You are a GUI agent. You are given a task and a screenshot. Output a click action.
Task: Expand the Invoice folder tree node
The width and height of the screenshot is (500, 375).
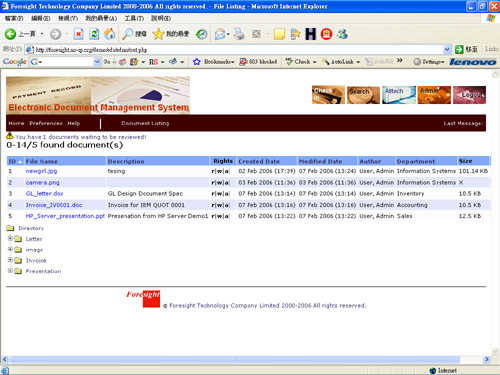pyautogui.click(x=10, y=260)
